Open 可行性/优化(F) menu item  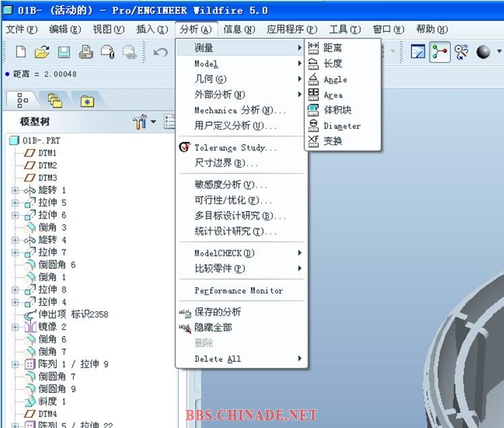pos(241,200)
